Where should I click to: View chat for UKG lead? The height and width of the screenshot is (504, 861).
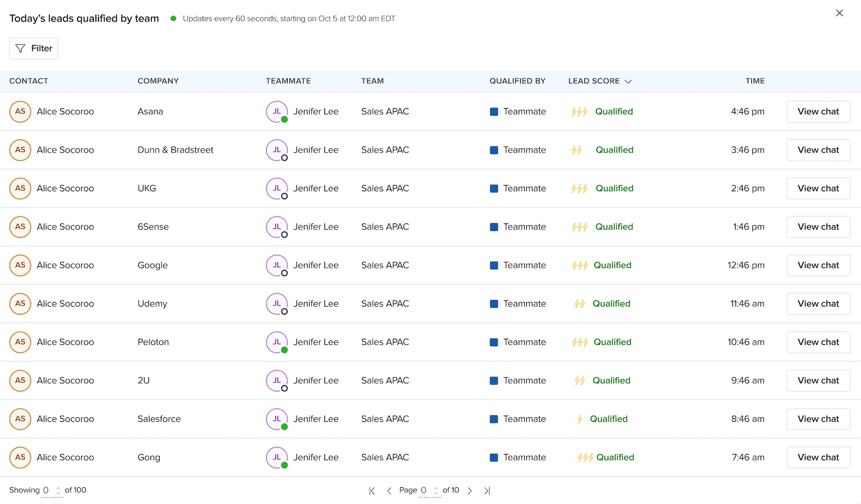click(x=818, y=188)
